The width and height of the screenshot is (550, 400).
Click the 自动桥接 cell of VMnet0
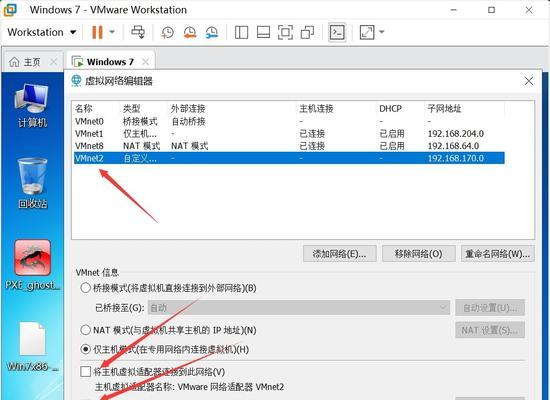(188, 121)
